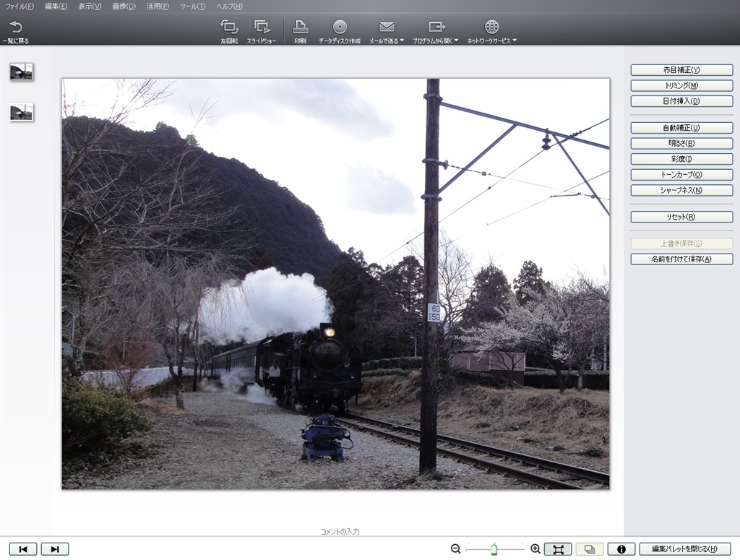This screenshot has height=560, width=740.
Task: Select the second thumbnail in left strip
Action: tap(21, 112)
